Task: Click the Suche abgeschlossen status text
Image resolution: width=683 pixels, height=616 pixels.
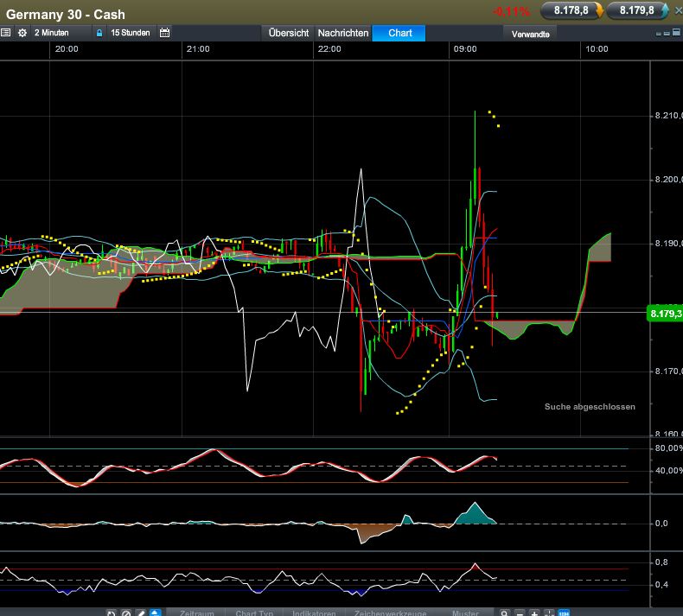Action: [x=590, y=407]
